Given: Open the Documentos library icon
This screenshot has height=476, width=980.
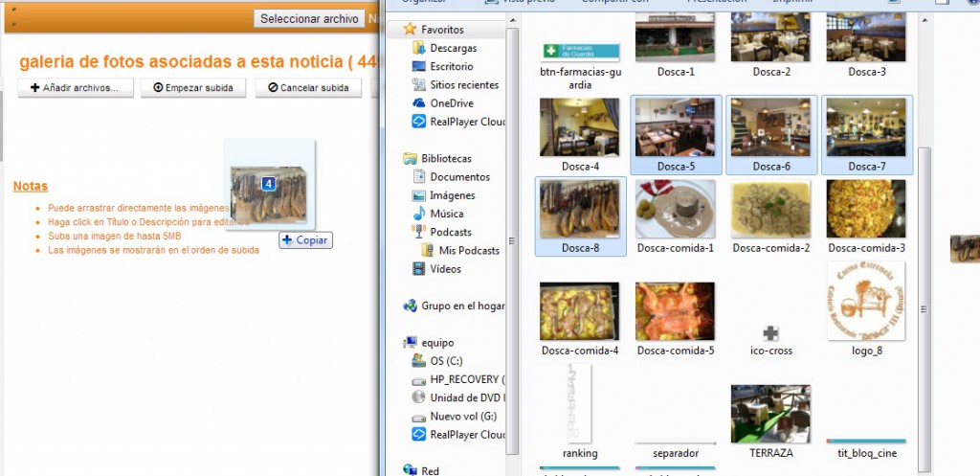Looking at the screenshot, I should tap(419, 177).
